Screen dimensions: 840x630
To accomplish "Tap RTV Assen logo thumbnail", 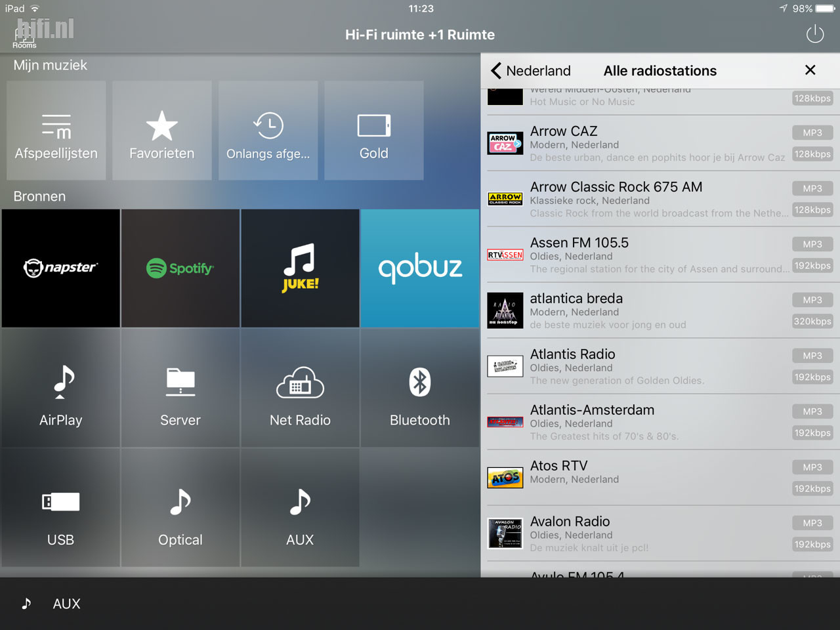I will (505, 255).
